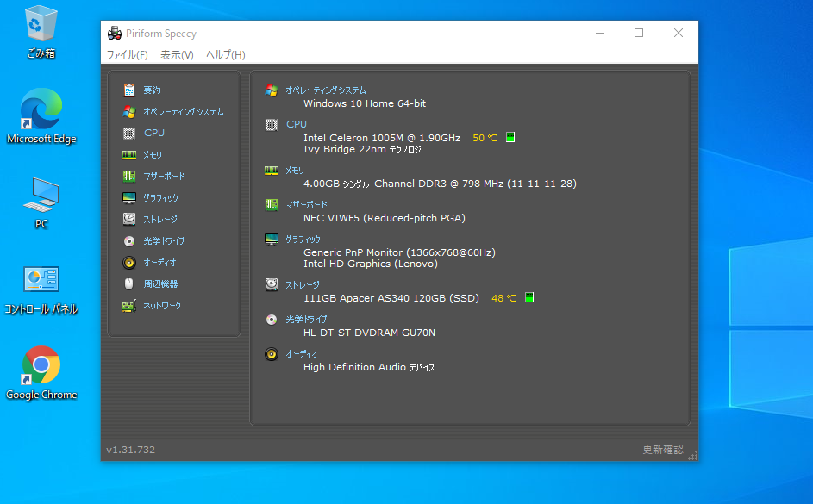Click NEC VIWF5 (Reduced-pitch PGA) text
Viewport: 813px width, 504px height.
pyautogui.click(x=385, y=218)
